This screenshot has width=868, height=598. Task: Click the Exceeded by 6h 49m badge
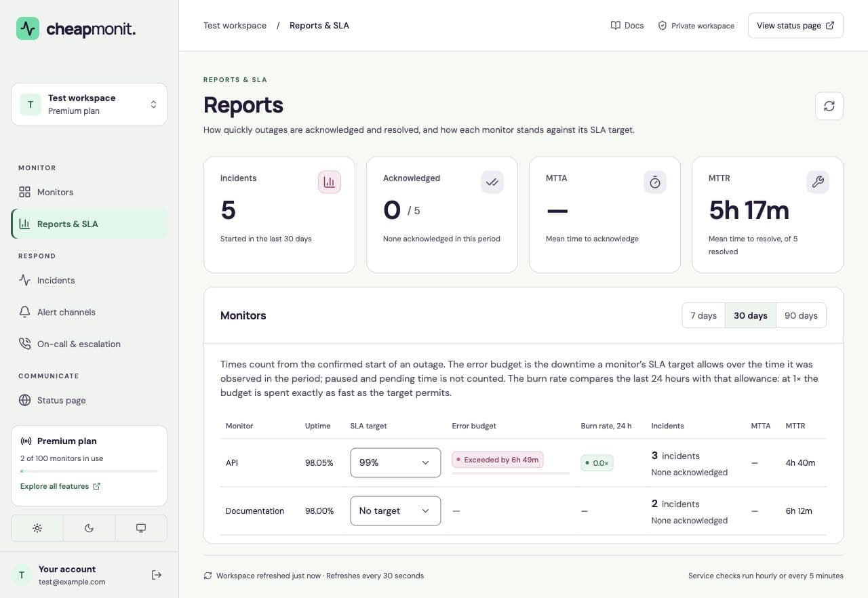(x=498, y=460)
